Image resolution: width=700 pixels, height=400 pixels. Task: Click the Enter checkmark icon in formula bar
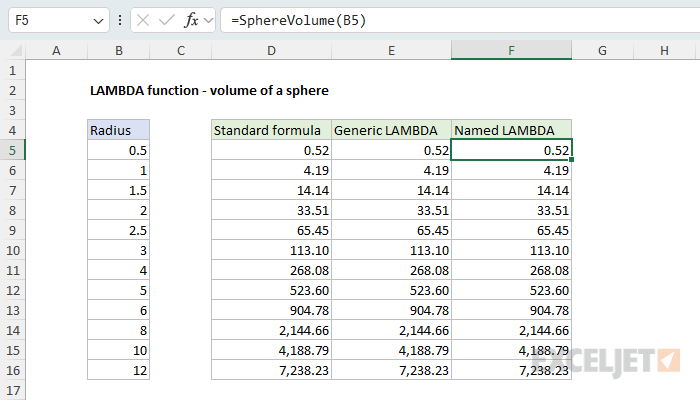[167, 20]
